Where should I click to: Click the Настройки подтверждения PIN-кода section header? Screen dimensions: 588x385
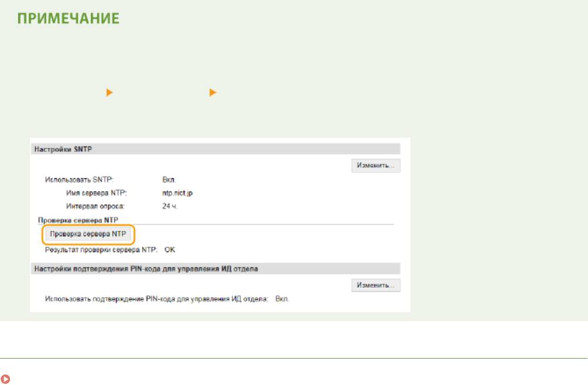tap(146, 268)
